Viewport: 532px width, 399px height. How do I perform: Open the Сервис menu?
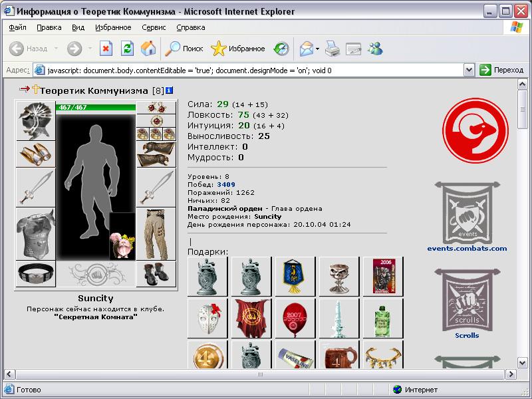[x=154, y=27]
